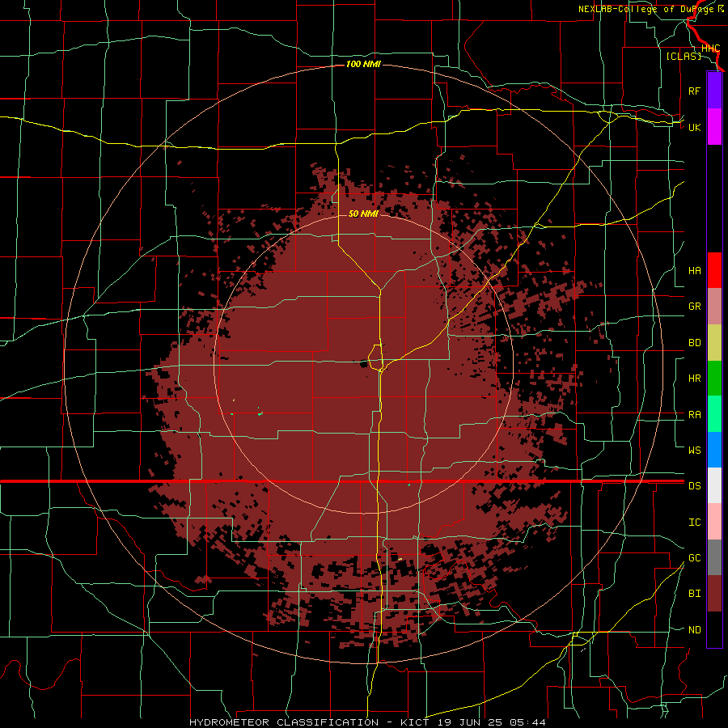
Task: Click the 'KICT' radar site identifier
Action: point(417,722)
